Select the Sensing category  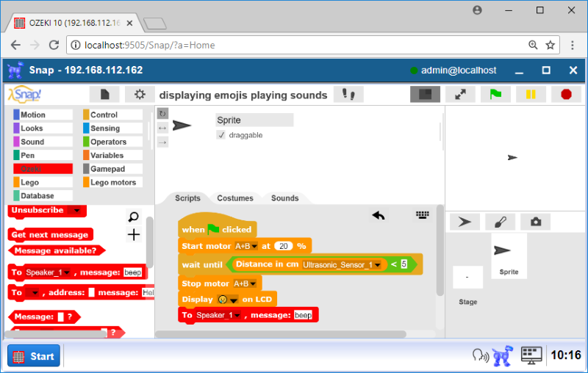click(x=112, y=128)
